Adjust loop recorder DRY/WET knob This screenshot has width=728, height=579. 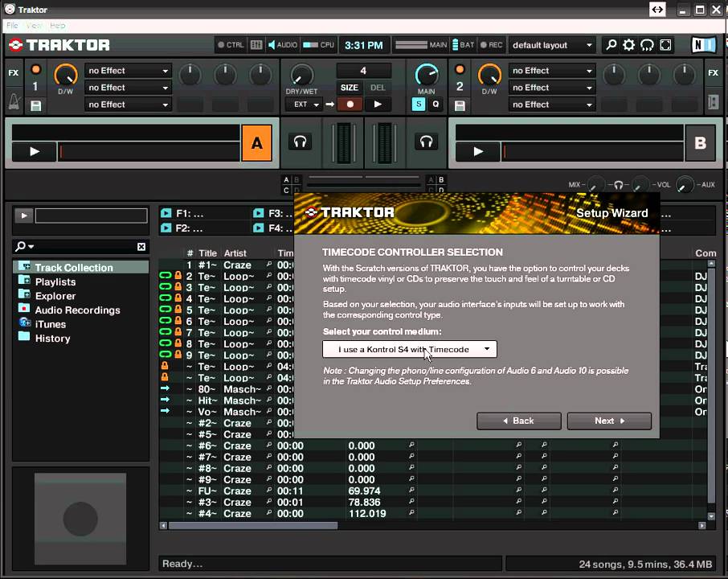pos(302,76)
